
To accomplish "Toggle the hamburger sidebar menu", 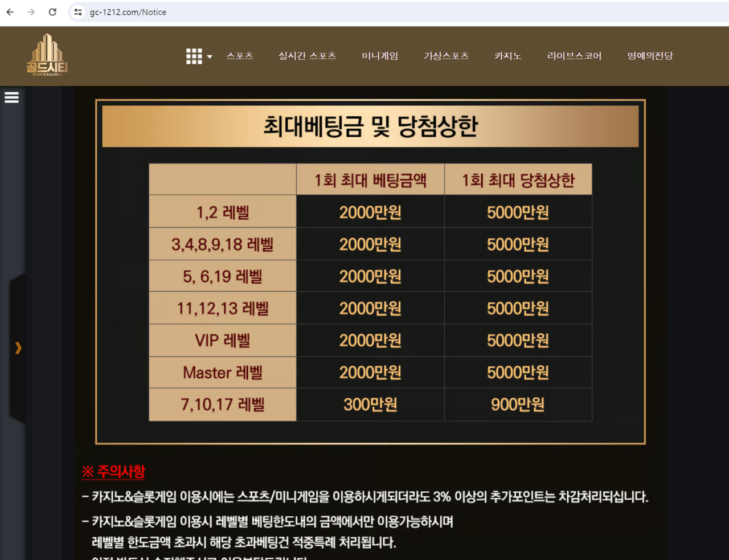I will coord(11,97).
